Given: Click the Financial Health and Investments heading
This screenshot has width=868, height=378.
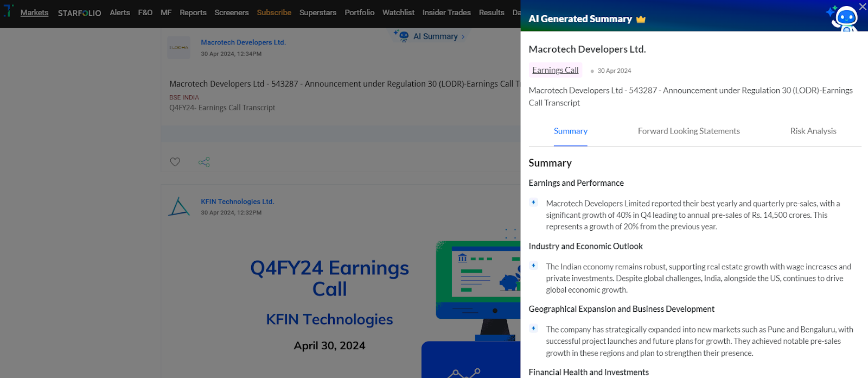Looking at the screenshot, I should [x=589, y=372].
